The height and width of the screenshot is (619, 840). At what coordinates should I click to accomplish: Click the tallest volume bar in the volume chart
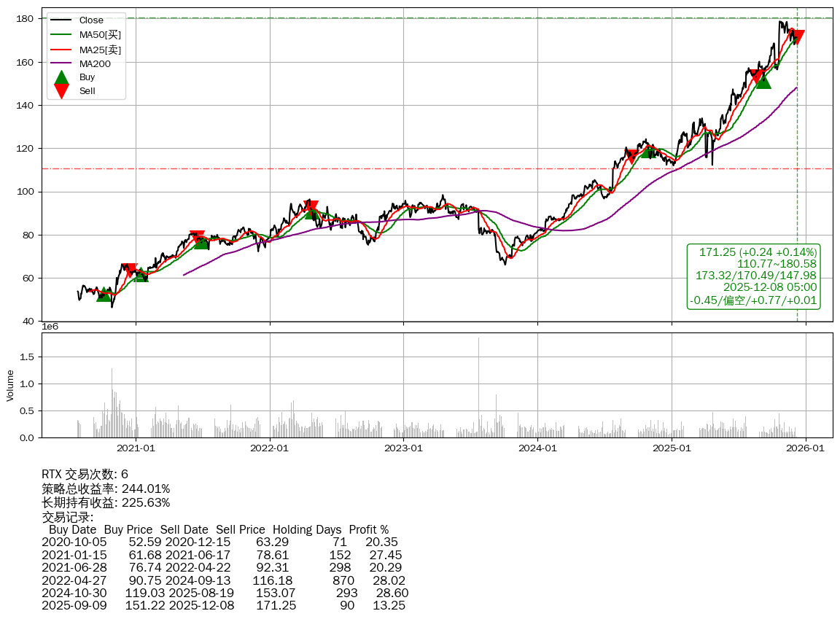coord(479,386)
